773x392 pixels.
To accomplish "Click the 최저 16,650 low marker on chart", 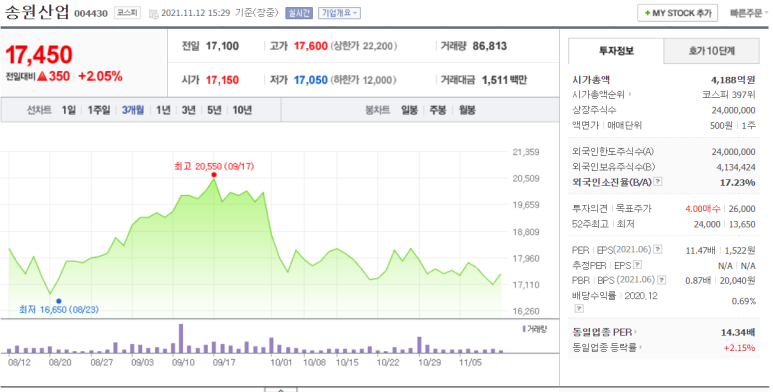I will pos(59,301).
